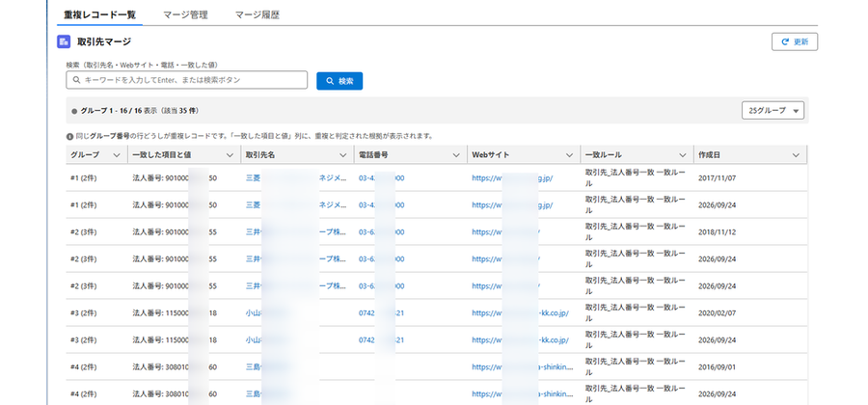Open website link in row dated 2018/11/12

coord(506,232)
